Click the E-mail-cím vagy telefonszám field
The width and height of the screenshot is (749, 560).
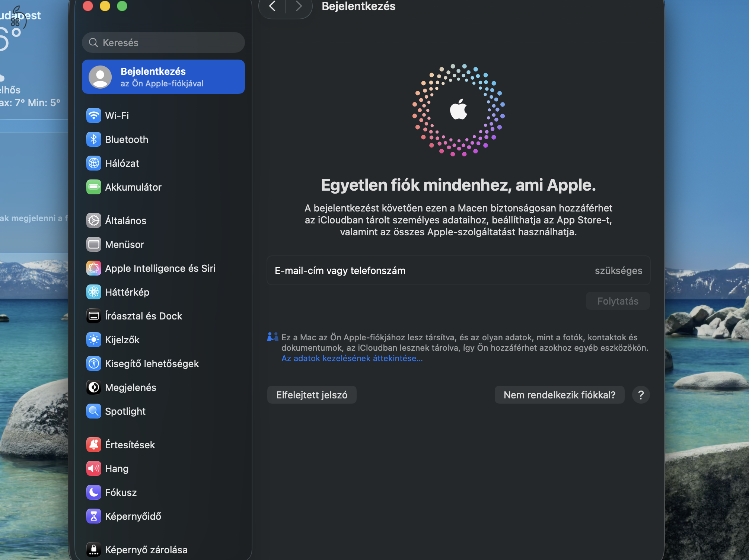click(458, 271)
